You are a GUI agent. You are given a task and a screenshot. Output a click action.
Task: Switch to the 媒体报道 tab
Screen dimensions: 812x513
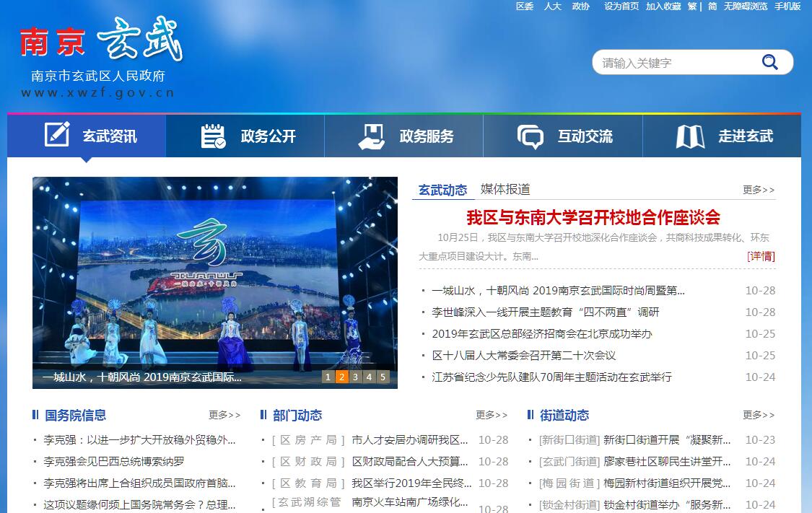tap(505, 189)
